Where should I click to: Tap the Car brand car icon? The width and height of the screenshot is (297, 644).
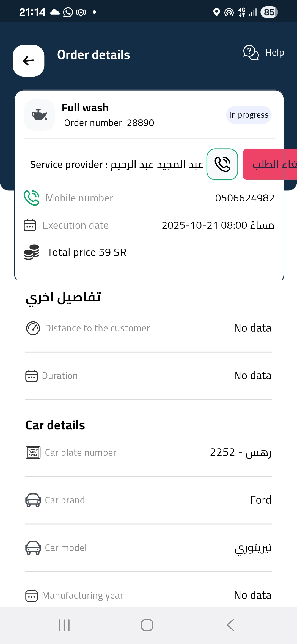coord(33,500)
